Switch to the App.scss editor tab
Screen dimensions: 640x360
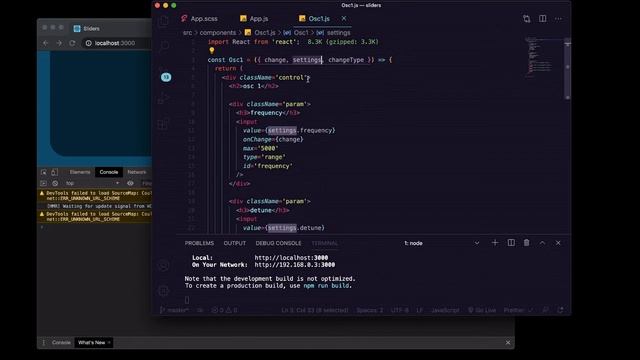[x=199, y=19]
